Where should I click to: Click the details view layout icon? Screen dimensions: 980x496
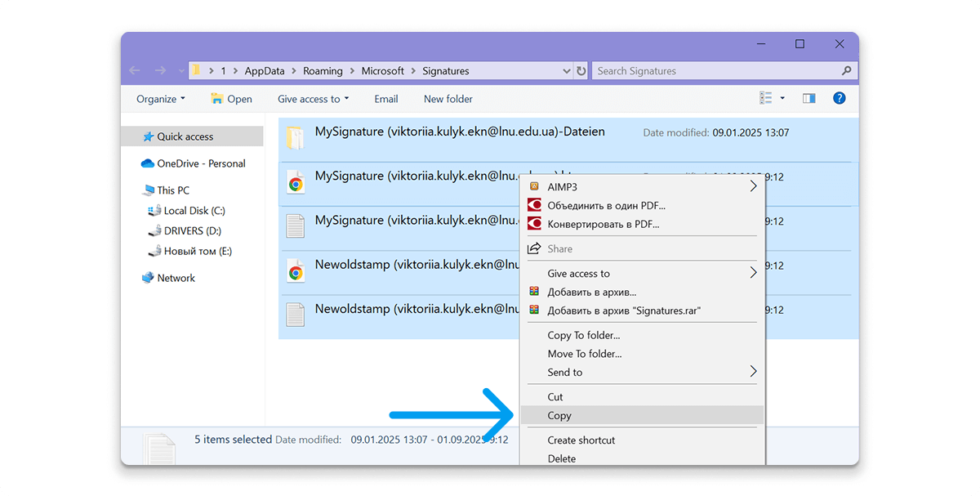pos(764,96)
